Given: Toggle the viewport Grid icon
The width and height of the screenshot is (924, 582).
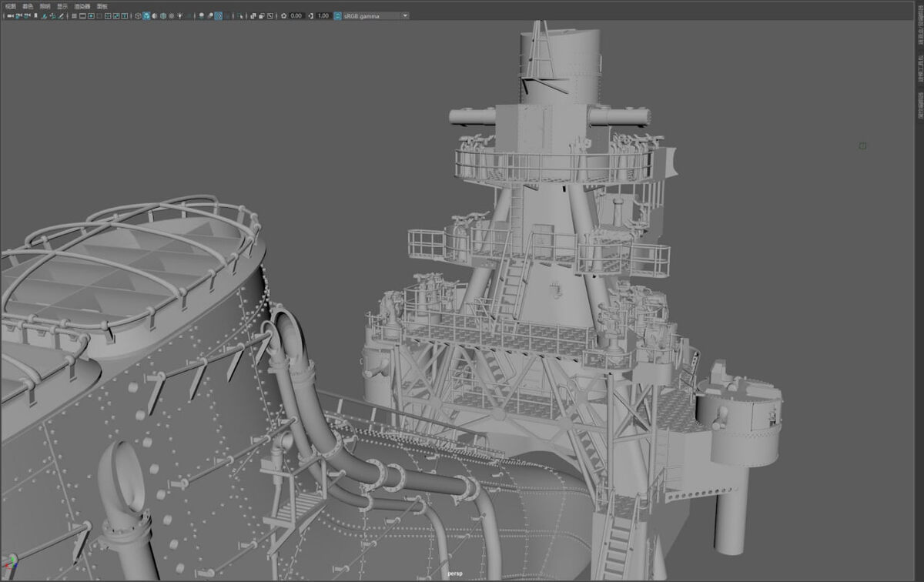Looking at the screenshot, I should pos(74,15).
